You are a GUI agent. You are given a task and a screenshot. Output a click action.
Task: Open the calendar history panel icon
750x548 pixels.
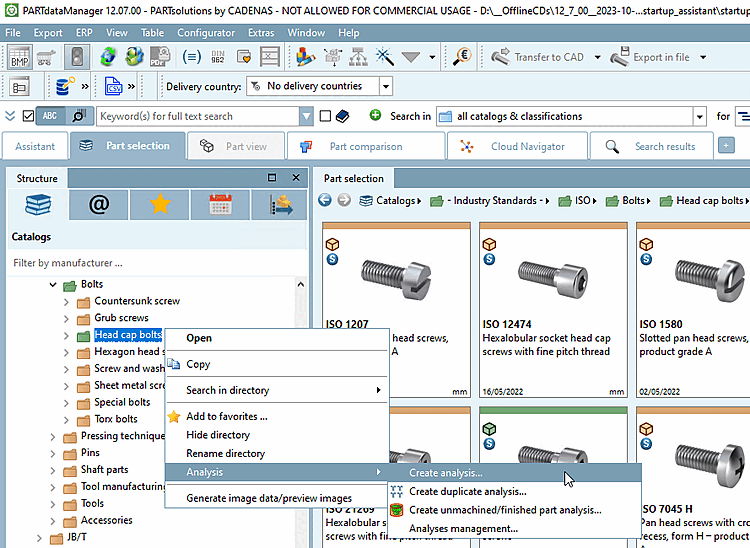coord(220,205)
